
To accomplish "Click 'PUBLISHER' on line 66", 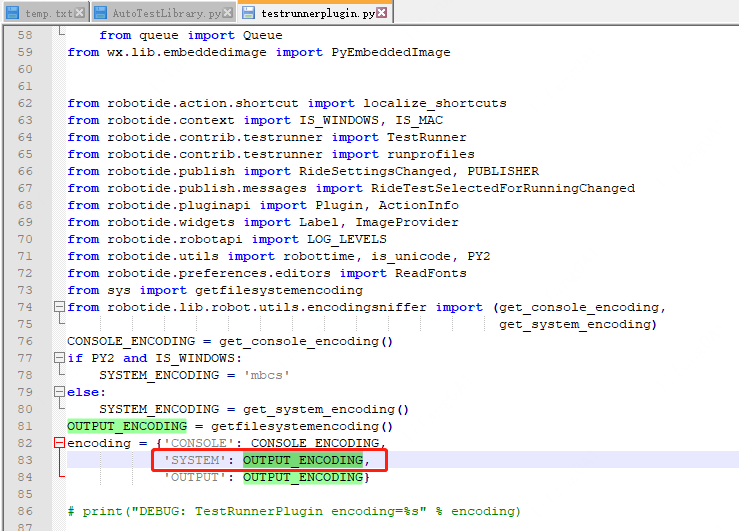I will [x=503, y=171].
